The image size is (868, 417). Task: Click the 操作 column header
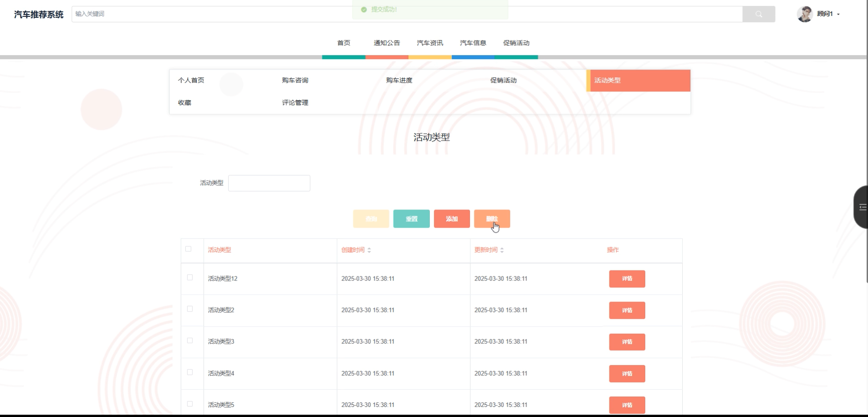[x=613, y=250]
